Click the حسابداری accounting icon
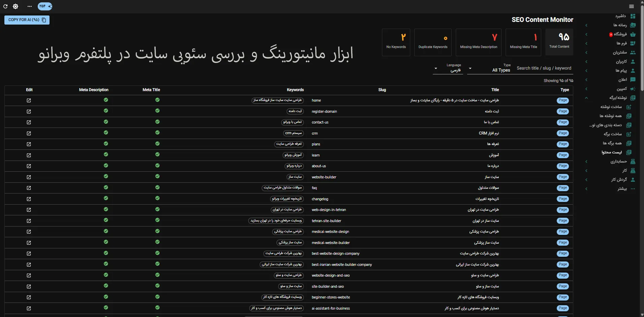The height and width of the screenshot is (317, 644). 633,161
